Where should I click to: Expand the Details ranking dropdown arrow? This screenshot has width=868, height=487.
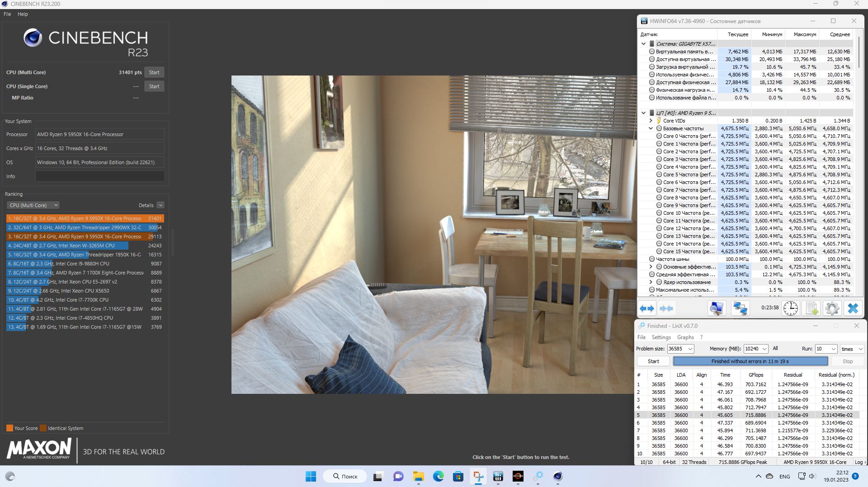160,205
